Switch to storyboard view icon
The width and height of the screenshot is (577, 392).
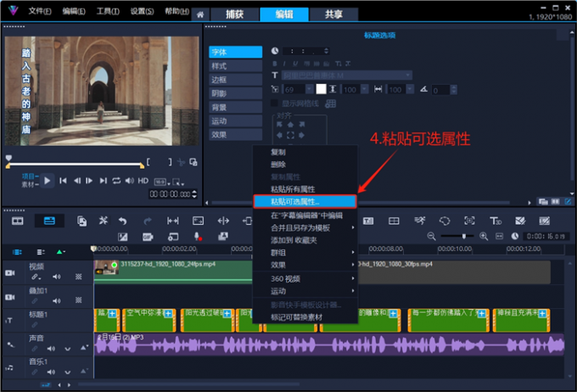(17, 221)
